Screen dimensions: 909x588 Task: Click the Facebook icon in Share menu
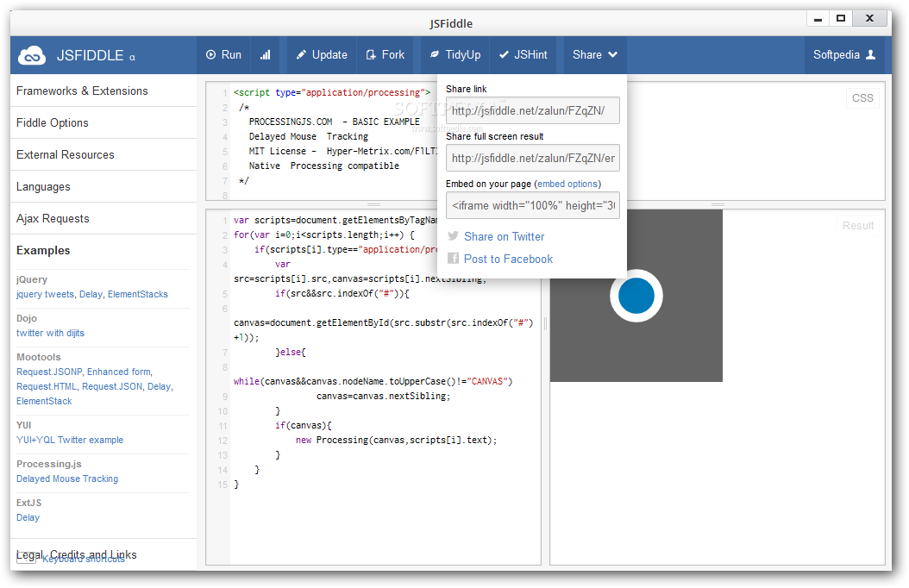pyautogui.click(x=454, y=259)
